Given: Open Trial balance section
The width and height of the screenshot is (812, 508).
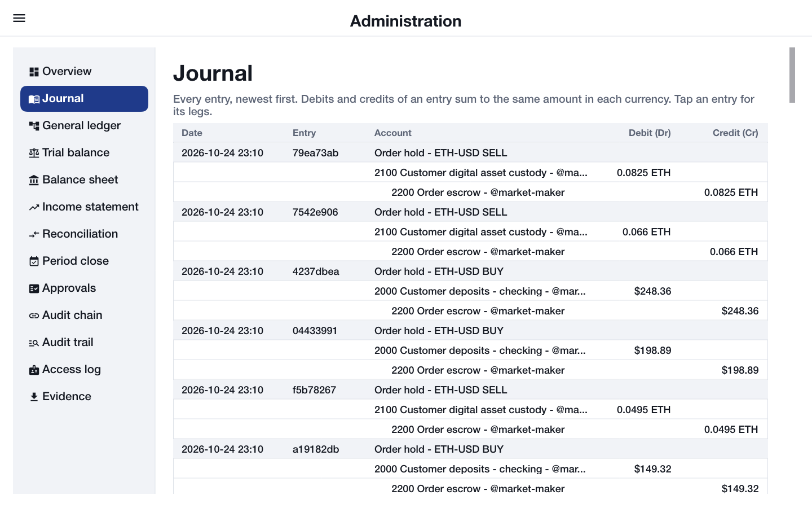Looking at the screenshot, I should pos(84,153).
